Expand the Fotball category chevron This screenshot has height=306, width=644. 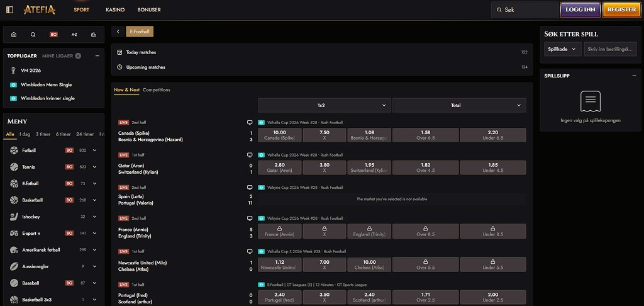(94, 150)
